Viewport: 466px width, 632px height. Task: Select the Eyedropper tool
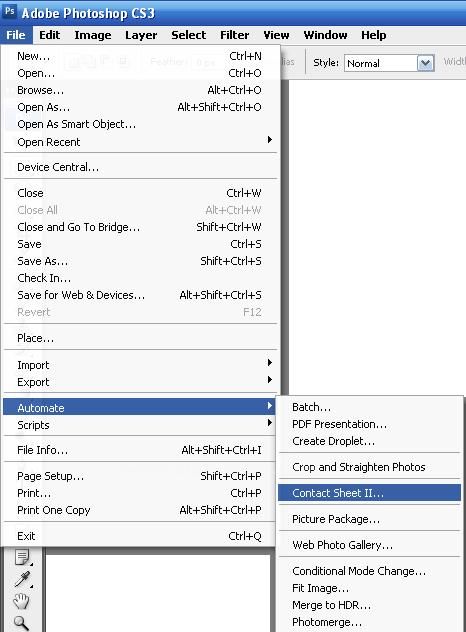pos(22,579)
